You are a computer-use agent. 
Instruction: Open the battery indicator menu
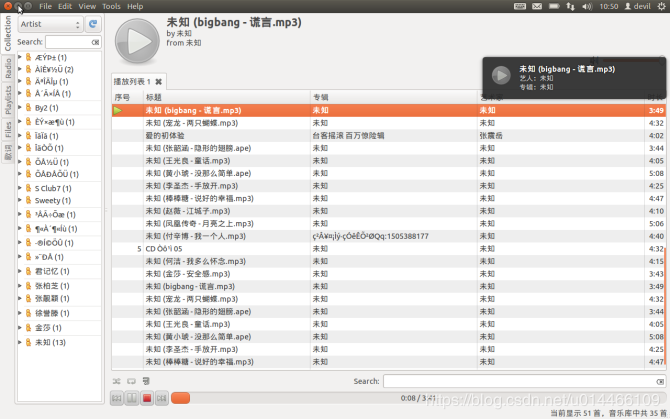point(554,6)
